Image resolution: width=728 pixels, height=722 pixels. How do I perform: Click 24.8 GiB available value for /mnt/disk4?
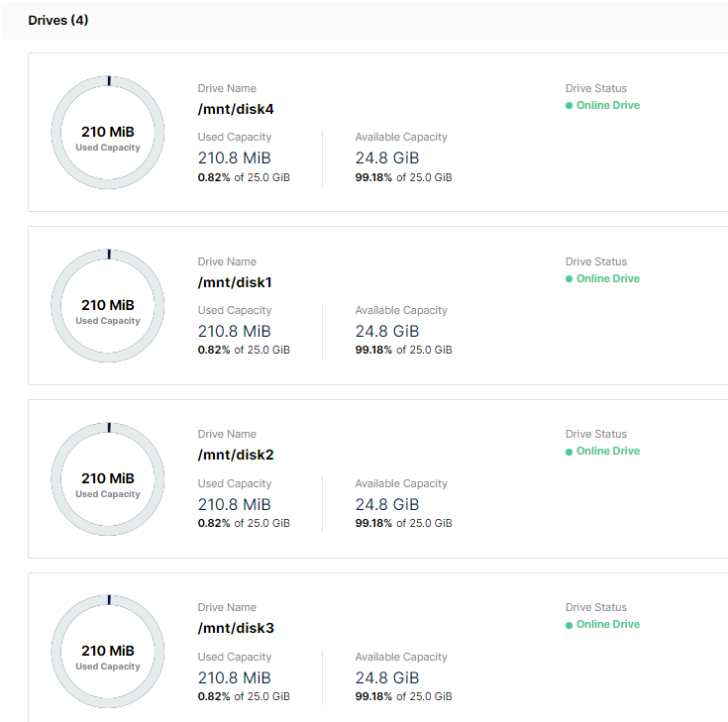[387, 157]
